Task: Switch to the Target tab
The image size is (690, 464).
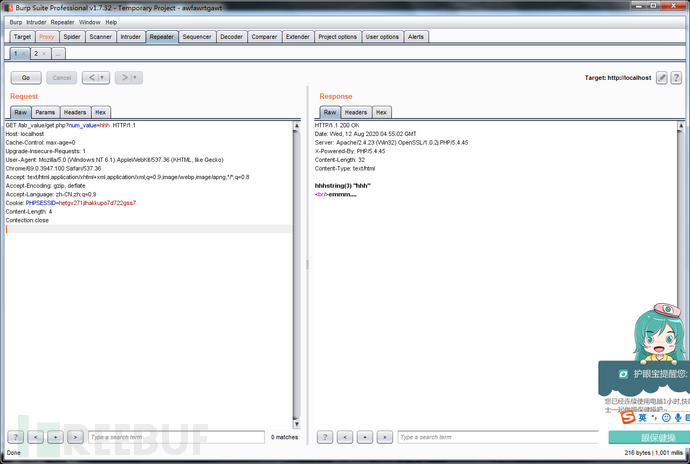Action: 22,37
